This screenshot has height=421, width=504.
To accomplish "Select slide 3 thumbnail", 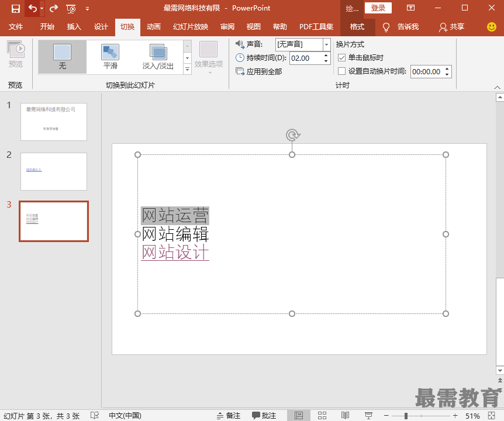I will (54, 221).
